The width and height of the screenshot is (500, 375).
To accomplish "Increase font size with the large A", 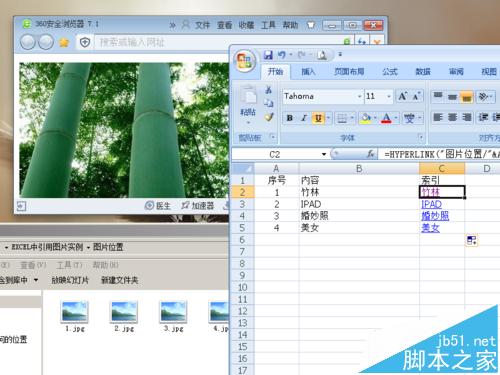I will 402,96.
